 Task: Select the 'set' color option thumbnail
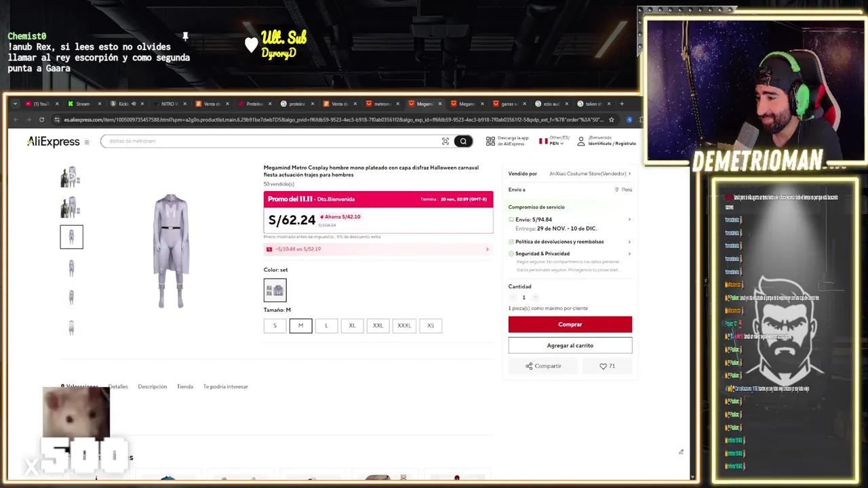tap(275, 290)
